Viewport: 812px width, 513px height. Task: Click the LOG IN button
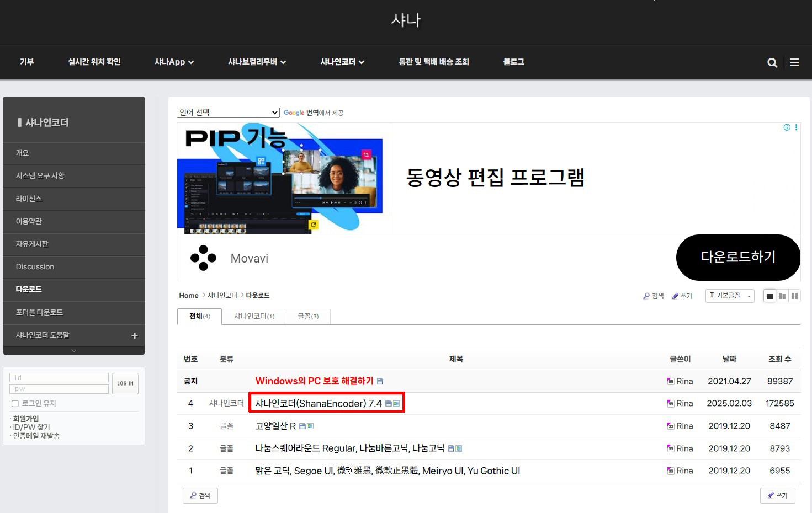125,383
